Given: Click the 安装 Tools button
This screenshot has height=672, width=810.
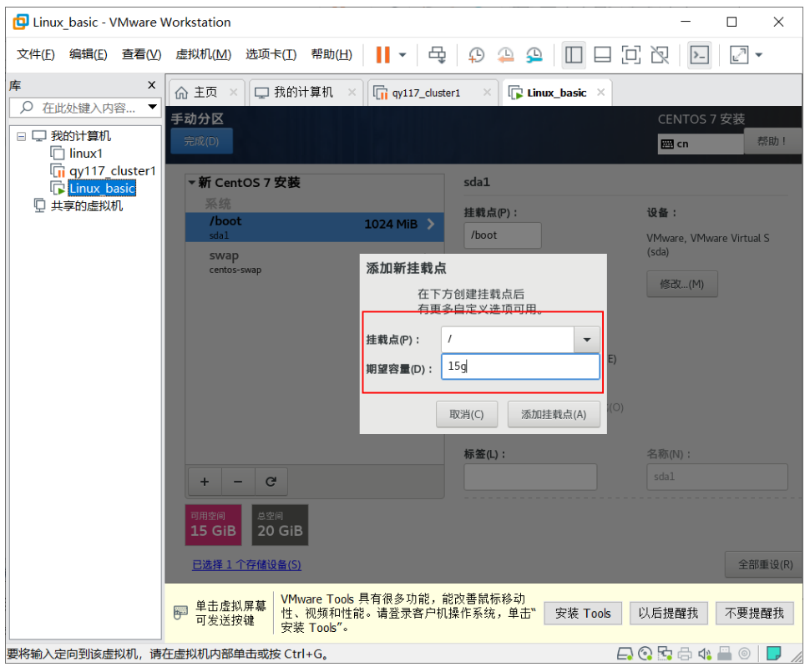Looking at the screenshot, I should click(583, 613).
